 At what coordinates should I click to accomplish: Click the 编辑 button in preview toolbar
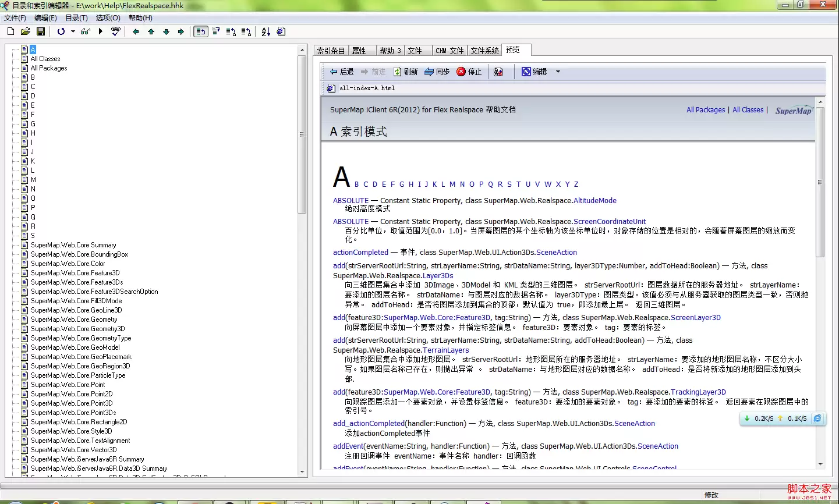pos(534,72)
